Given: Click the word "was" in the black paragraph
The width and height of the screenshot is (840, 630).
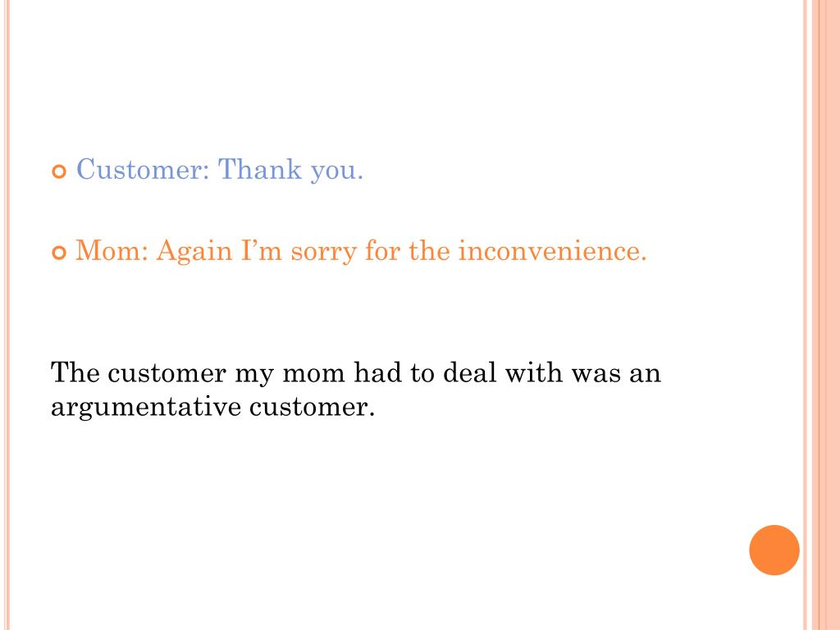Looking at the screenshot, I should [x=596, y=375].
